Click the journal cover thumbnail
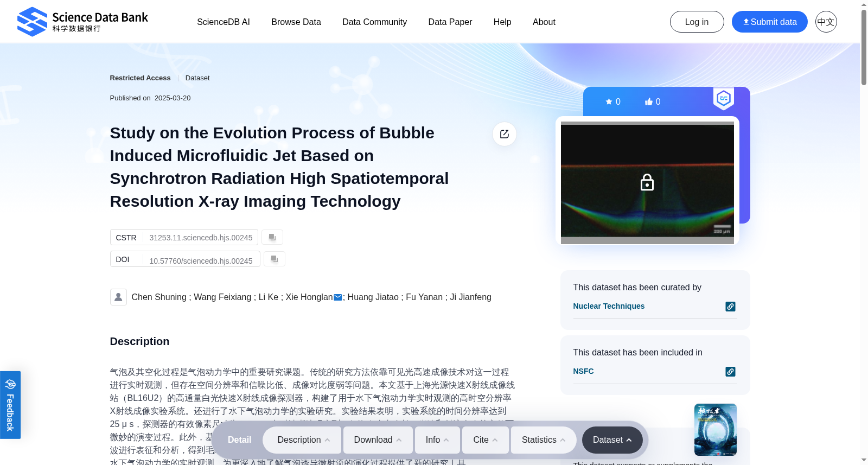 (x=716, y=430)
